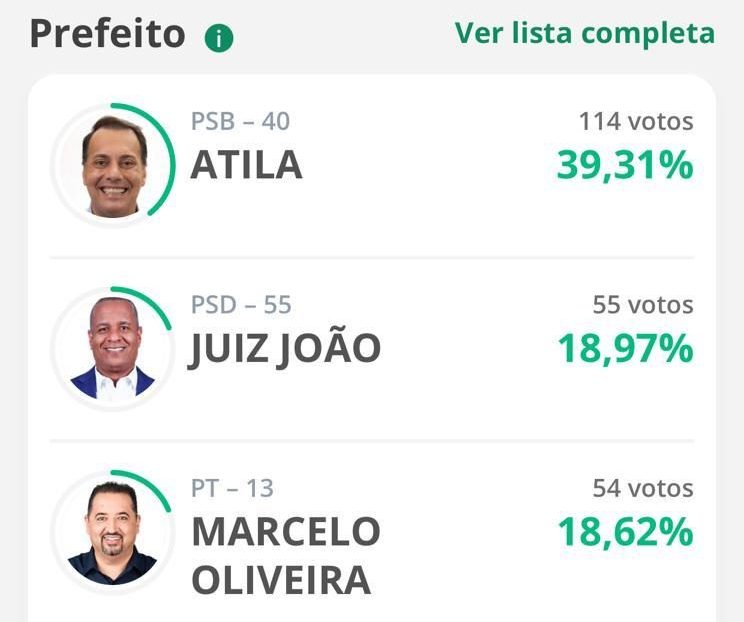
Task: Select the JUIZ JOÃO candidate name
Action: tap(286, 349)
